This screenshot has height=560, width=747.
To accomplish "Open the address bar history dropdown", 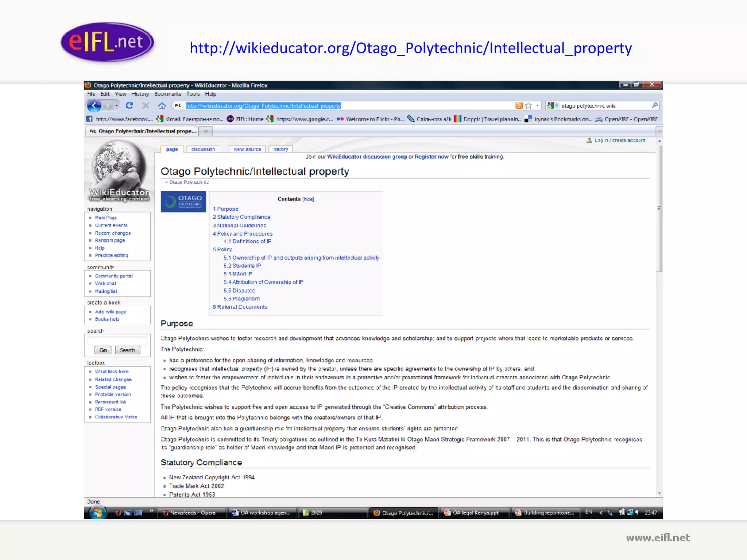I will (x=537, y=105).
